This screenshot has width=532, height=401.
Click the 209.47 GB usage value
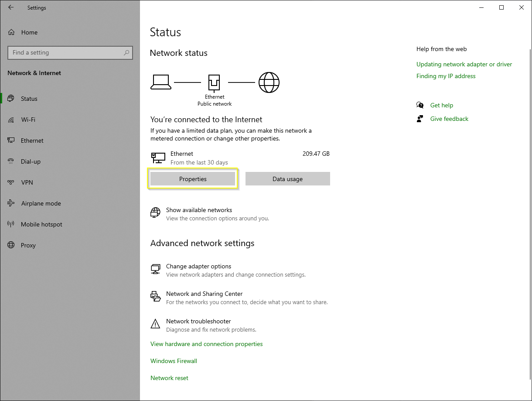pyautogui.click(x=316, y=154)
